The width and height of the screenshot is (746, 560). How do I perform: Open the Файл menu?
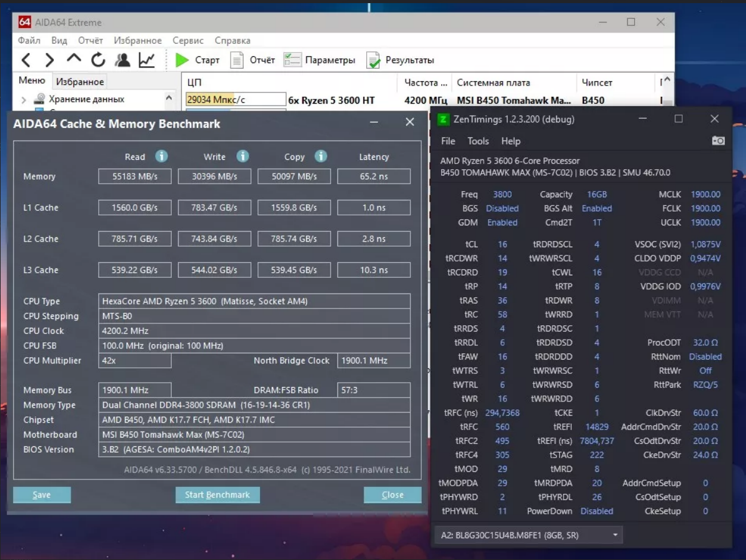(29, 41)
